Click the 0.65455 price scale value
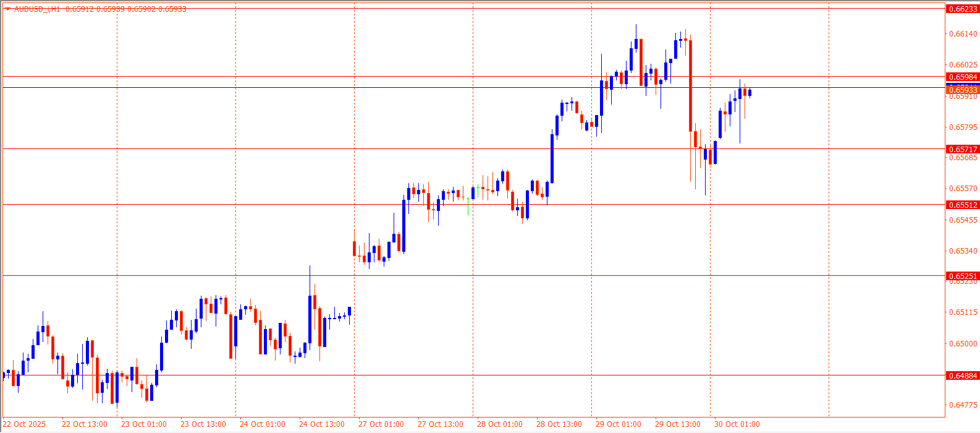This screenshot has height=433, width=980. 963,220
